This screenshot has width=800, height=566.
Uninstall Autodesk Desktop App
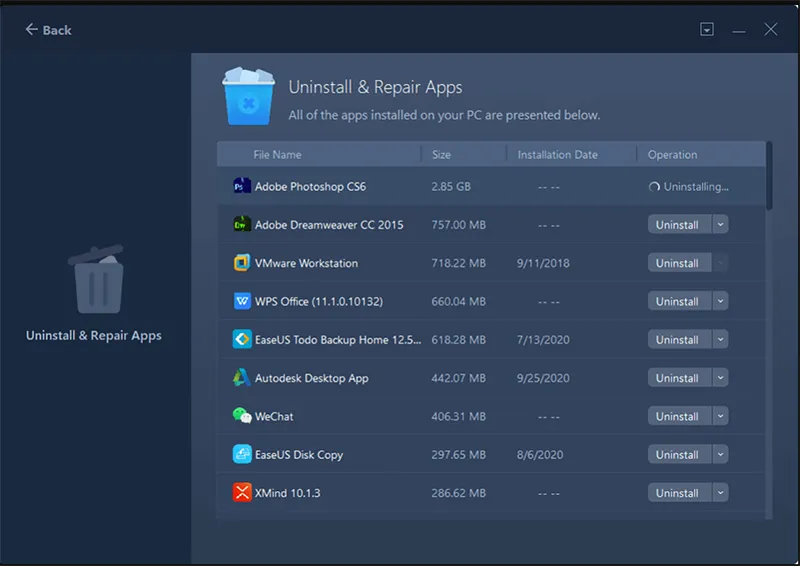click(680, 378)
